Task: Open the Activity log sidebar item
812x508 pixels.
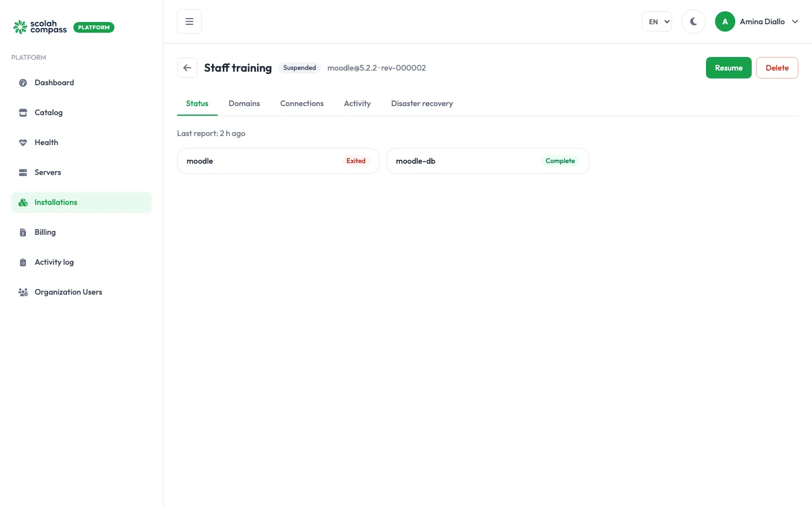Action: 81,262
